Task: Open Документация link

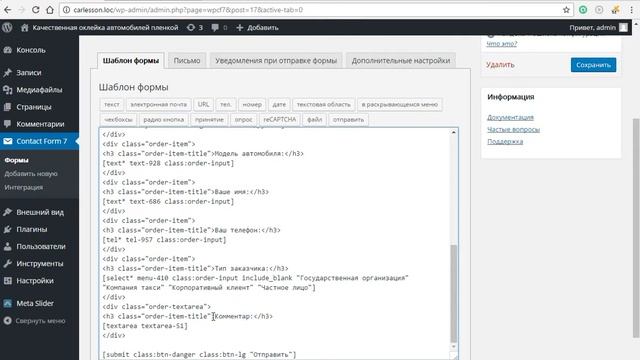Action: 510,118
